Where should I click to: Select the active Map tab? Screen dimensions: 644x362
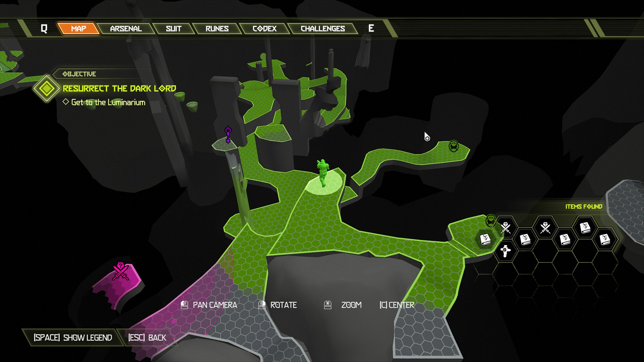[78, 28]
